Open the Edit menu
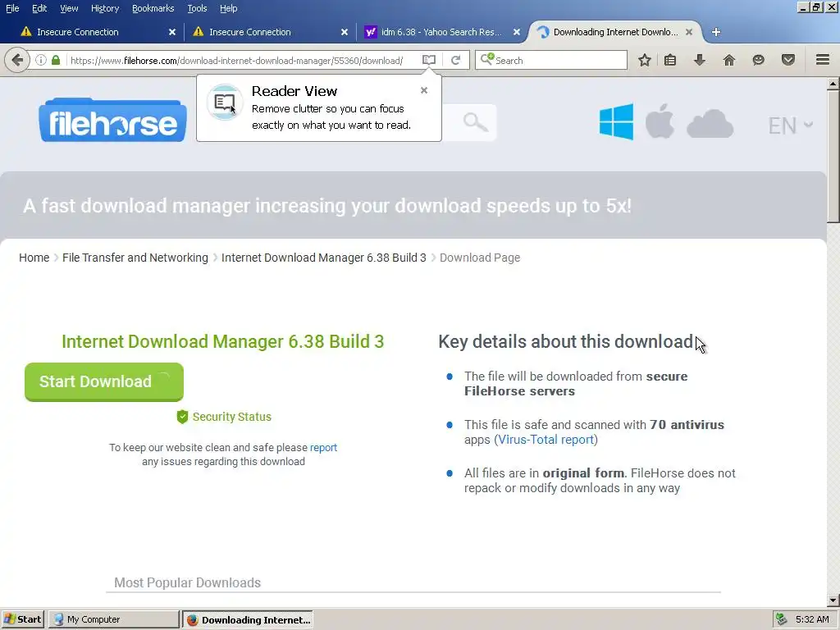Screen dimensions: 840x630 click(x=39, y=8)
